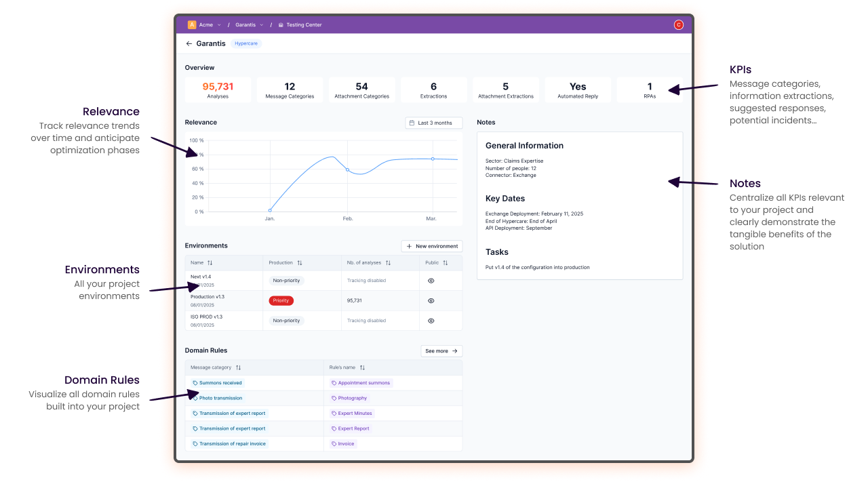Open the Expert Minutes rule tag
Image resolution: width=868 pixels, height=482 pixels.
tap(352, 414)
